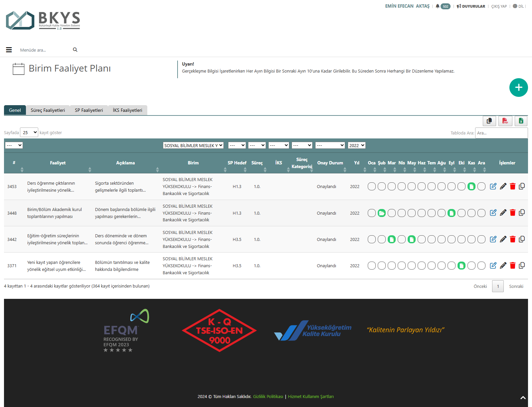The width and height of the screenshot is (532, 407).
Task: Click the Tabloda Ara search field
Action: point(501,133)
